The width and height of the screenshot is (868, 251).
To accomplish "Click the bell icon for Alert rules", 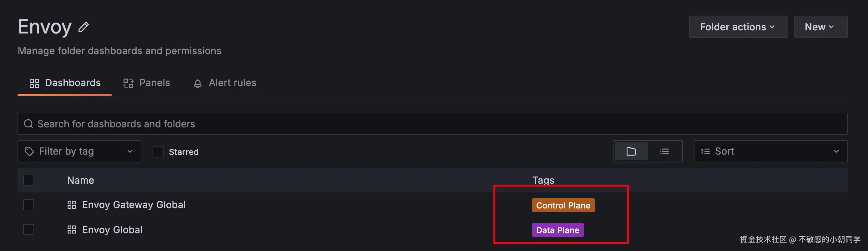I will (198, 83).
